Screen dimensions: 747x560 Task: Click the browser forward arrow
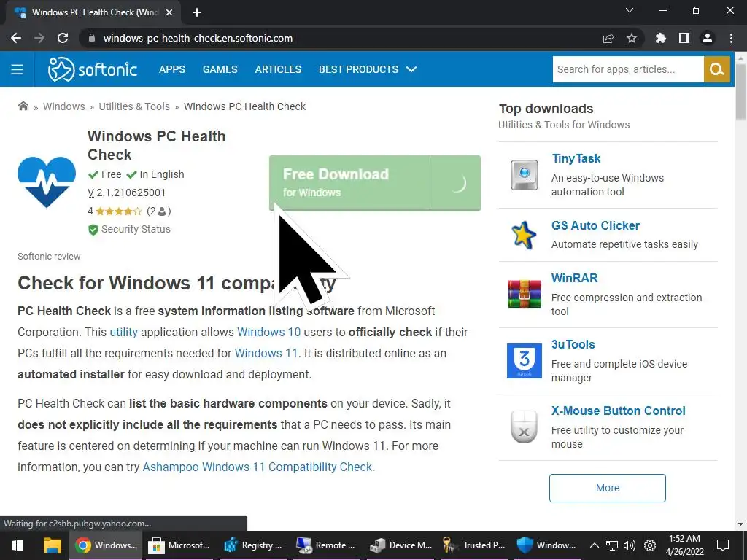[x=39, y=38]
